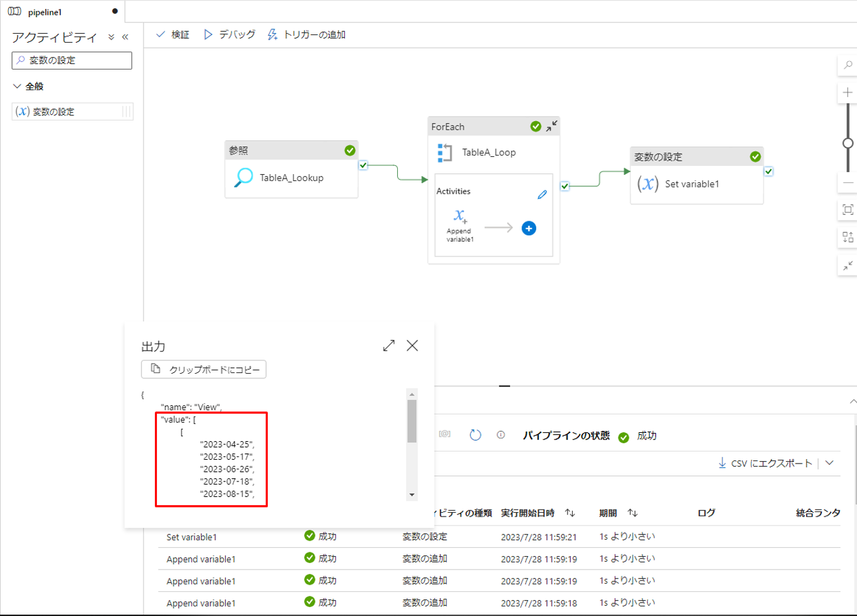Image resolution: width=857 pixels, height=616 pixels.
Task: Select the Set variable1 (x) icon
Action: tap(648, 184)
